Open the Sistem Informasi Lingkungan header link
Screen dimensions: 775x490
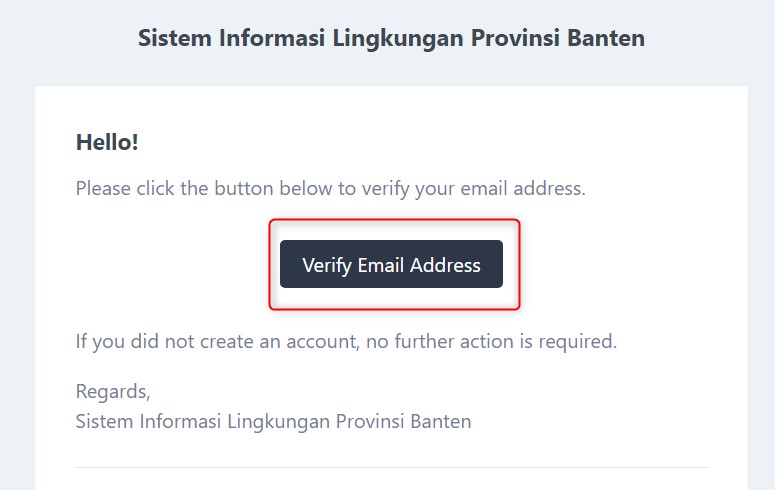391,39
